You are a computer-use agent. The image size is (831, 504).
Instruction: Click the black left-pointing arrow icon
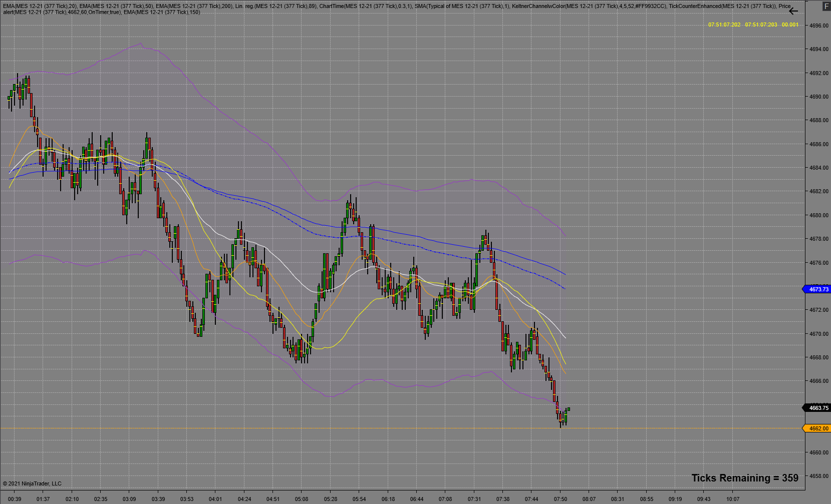click(793, 11)
